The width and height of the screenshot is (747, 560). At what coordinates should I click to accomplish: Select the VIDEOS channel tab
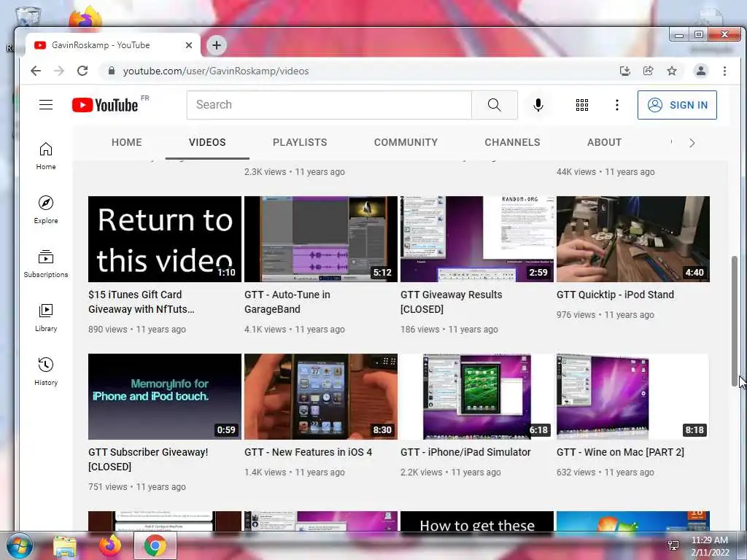pos(207,142)
